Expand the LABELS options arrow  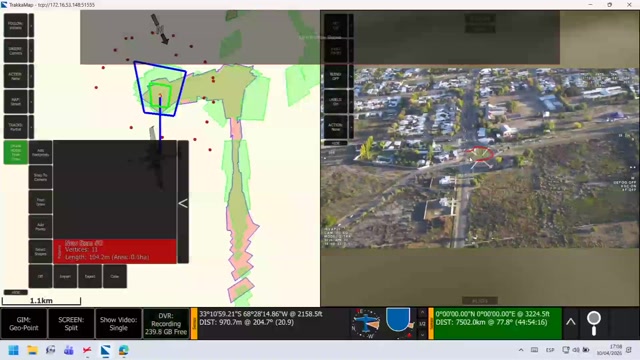[x=351, y=101]
